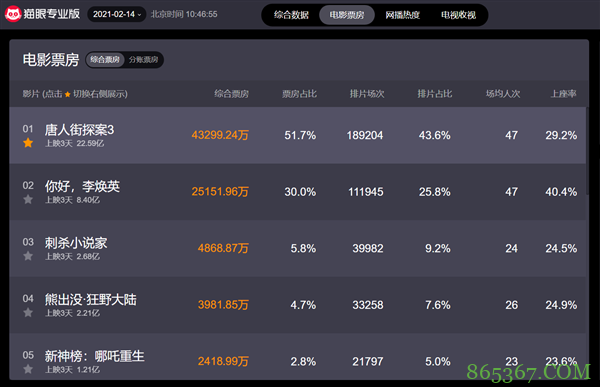Click box office value 25151.96万
Viewport: 600px width, 387px height.
pos(220,191)
